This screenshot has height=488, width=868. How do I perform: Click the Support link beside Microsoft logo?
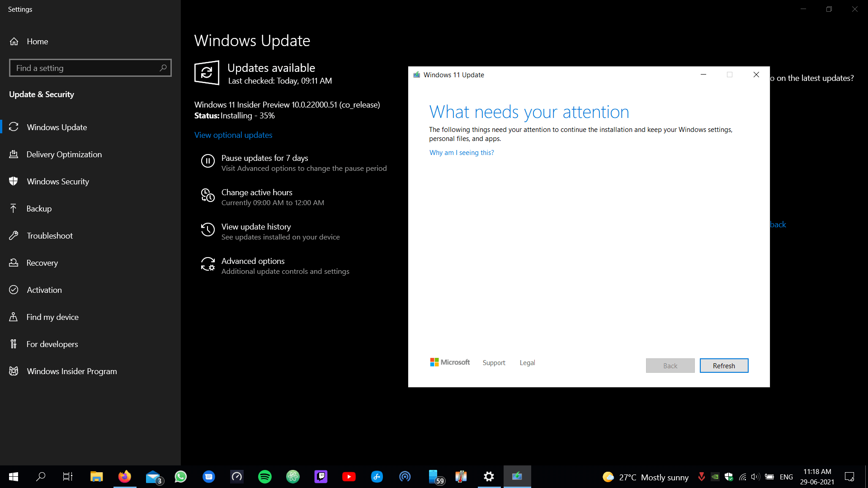494,362
